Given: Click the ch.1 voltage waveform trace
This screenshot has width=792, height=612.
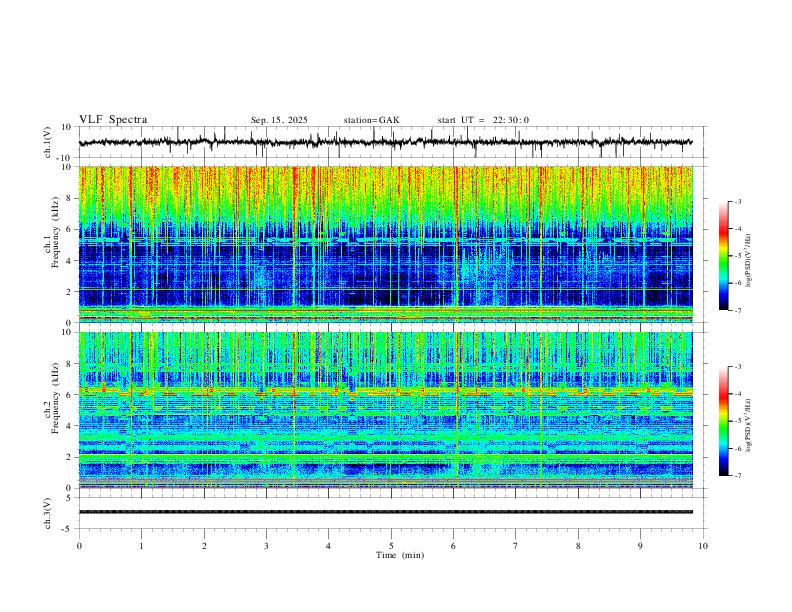Looking at the screenshot, I should click(x=385, y=142).
